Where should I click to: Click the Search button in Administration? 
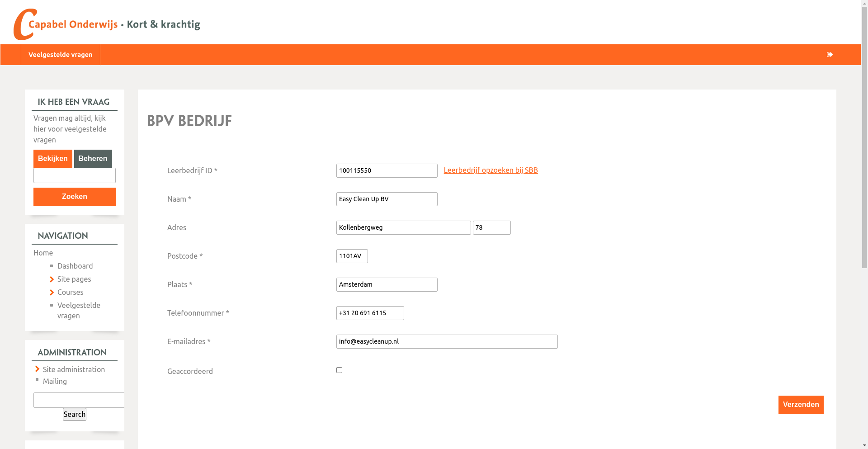pos(75,414)
